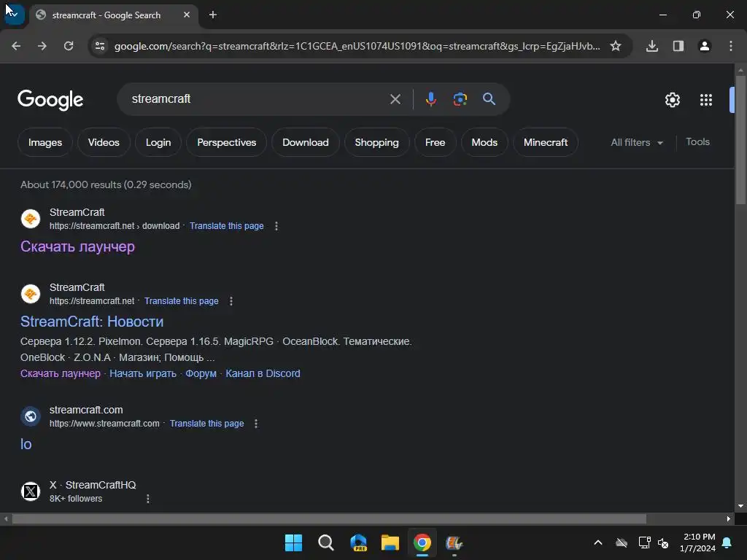Select the Mods filter chip

pyautogui.click(x=484, y=142)
